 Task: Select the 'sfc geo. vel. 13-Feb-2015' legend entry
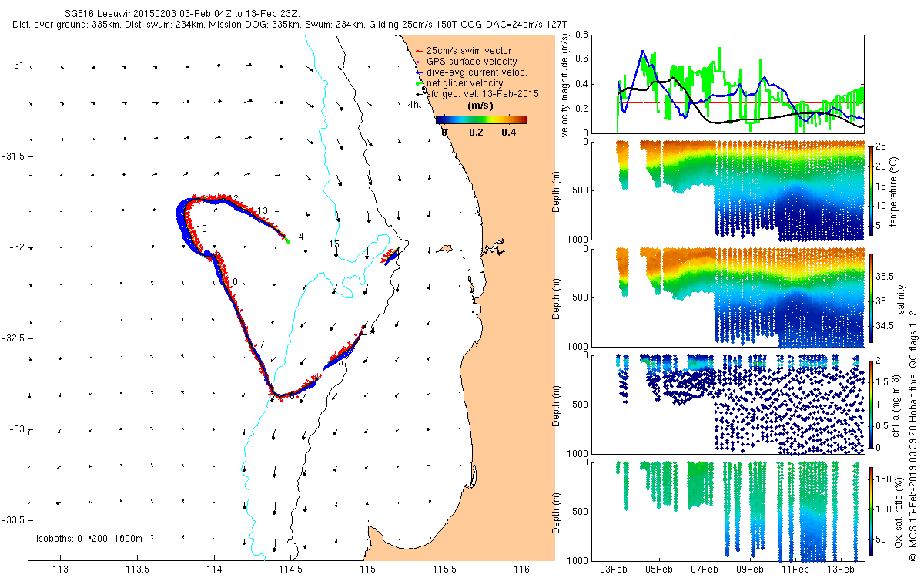pyautogui.click(x=477, y=93)
